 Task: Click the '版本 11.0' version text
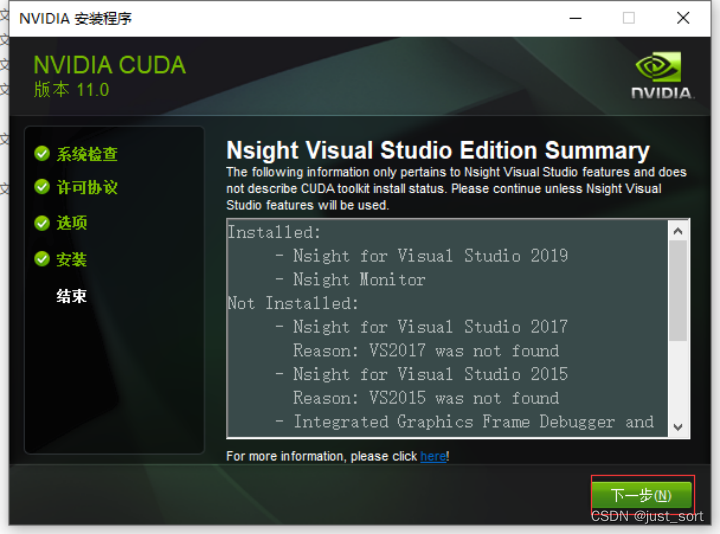[71, 90]
